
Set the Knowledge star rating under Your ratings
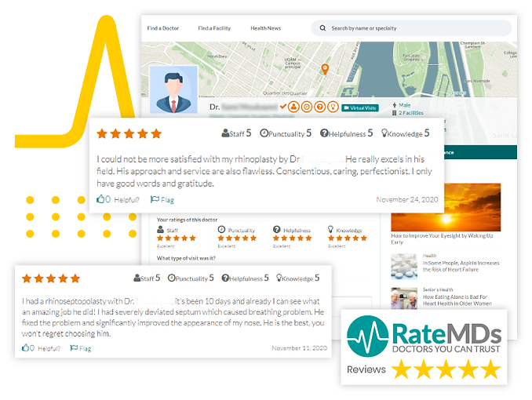[348, 238]
